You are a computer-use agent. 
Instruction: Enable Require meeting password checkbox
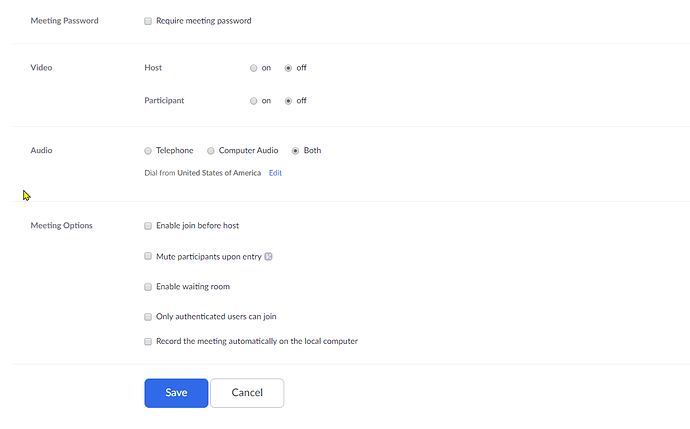coord(148,20)
